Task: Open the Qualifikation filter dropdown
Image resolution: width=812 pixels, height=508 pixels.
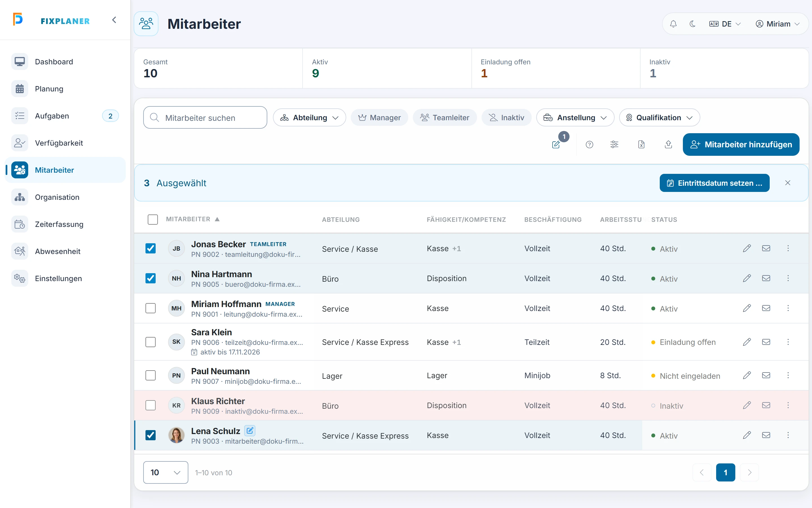Action: tap(659, 118)
